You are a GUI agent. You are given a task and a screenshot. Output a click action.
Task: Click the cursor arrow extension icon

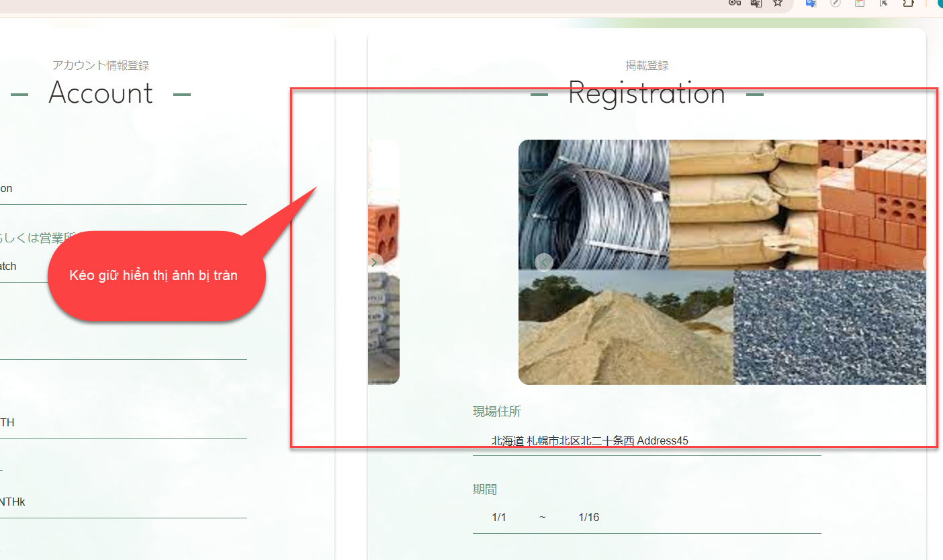tap(883, 3)
